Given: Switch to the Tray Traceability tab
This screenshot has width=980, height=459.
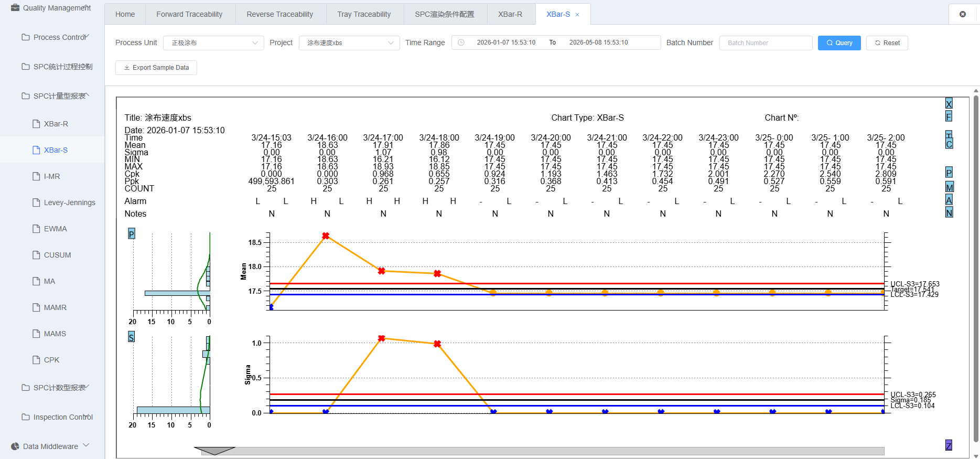Looking at the screenshot, I should click(x=364, y=14).
